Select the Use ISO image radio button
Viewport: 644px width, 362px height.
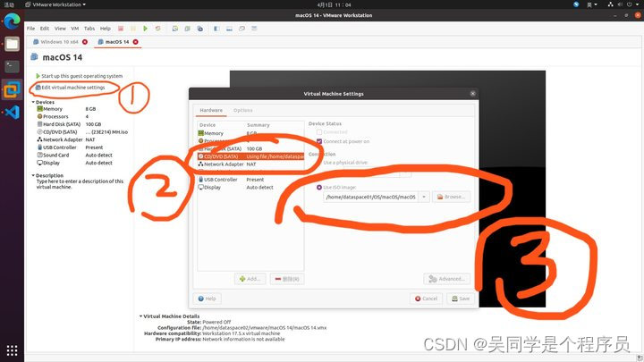click(319, 187)
